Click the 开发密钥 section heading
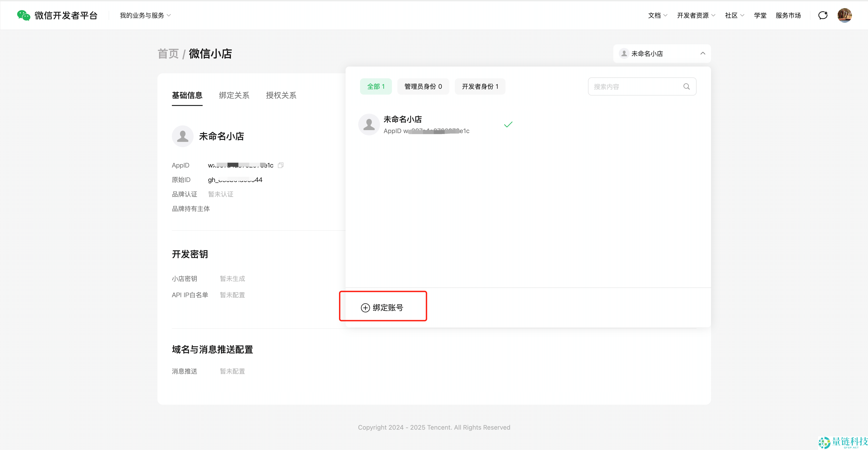 [190, 254]
